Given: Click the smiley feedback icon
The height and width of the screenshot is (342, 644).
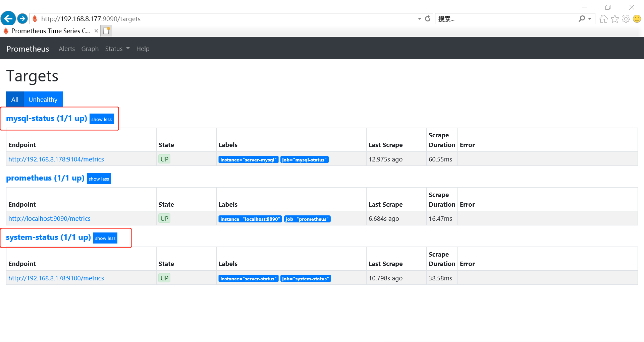Looking at the screenshot, I should pos(637,19).
